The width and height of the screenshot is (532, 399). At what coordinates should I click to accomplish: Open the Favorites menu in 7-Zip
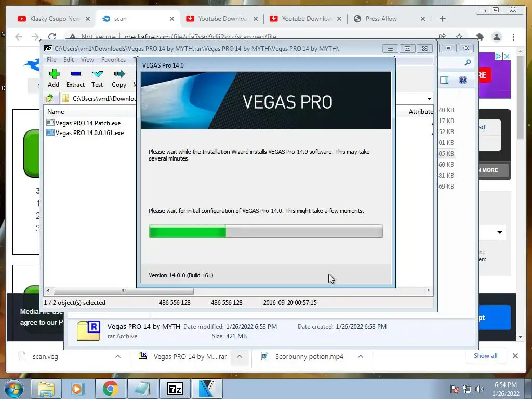click(x=114, y=60)
